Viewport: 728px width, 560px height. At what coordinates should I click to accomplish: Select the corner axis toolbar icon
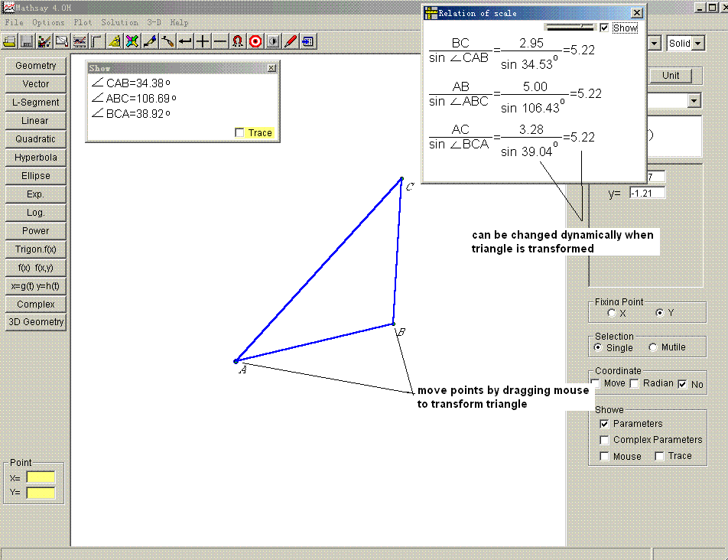(x=96, y=42)
